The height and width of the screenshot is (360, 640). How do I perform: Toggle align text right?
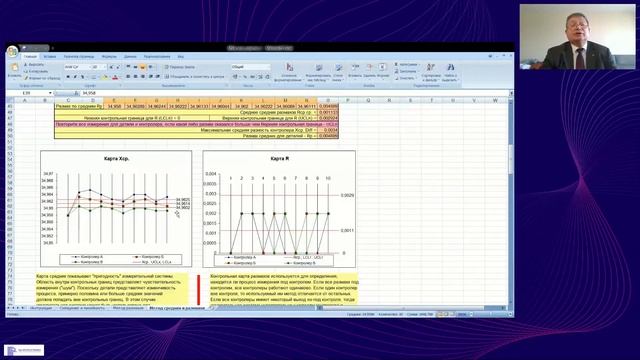tap(143, 77)
